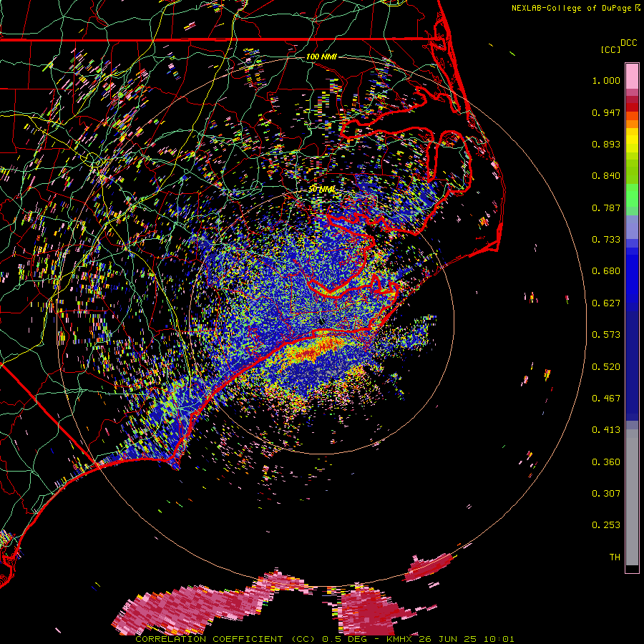Viewport: 644px width, 644px height.
Task: Click the 0.627 scale value
Action: (606, 303)
